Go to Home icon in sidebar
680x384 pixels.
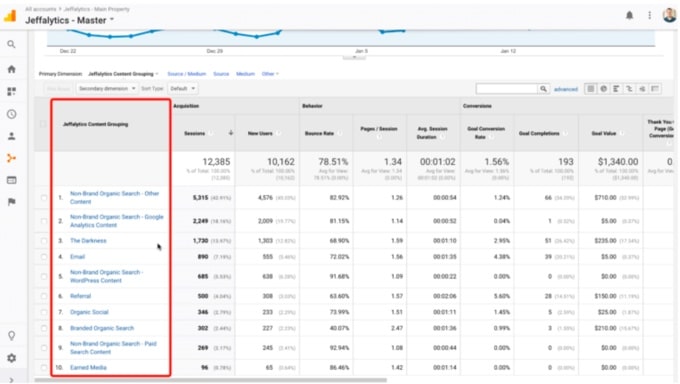tap(12, 69)
